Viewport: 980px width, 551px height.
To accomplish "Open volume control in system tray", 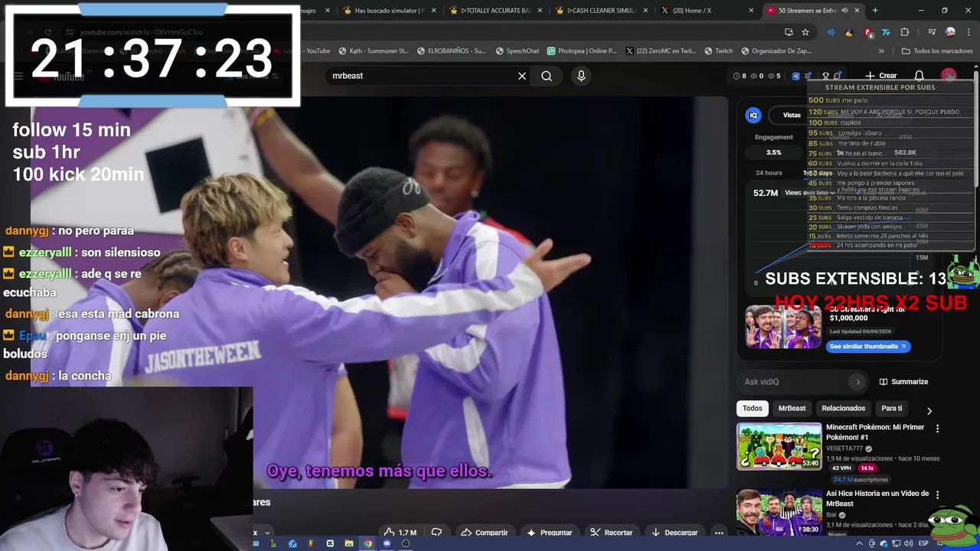I will 907,543.
